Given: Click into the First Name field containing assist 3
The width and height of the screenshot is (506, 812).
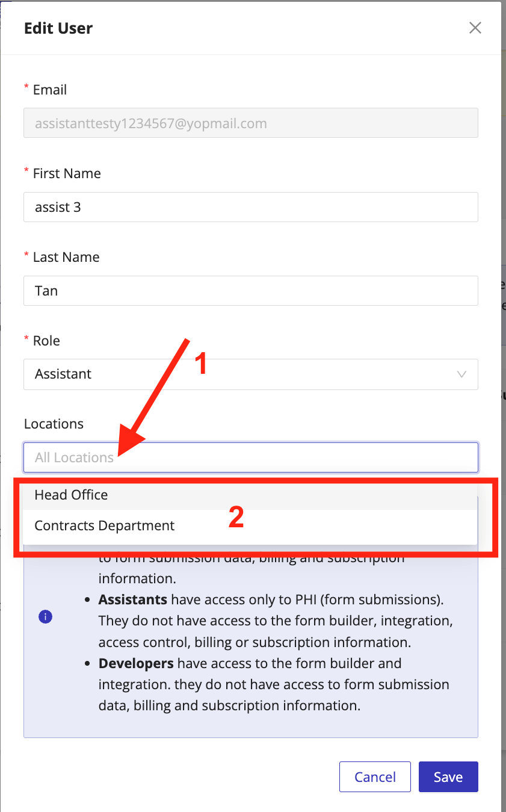Looking at the screenshot, I should click(251, 207).
